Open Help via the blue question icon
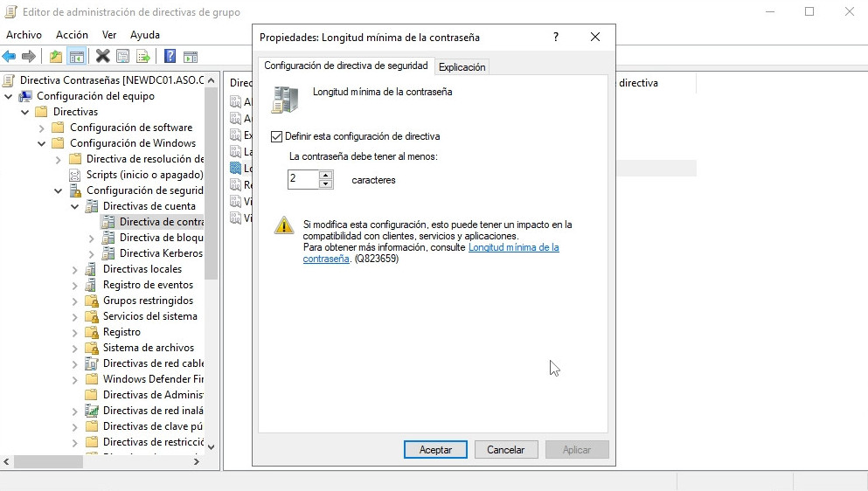 pyautogui.click(x=170, y=57)
